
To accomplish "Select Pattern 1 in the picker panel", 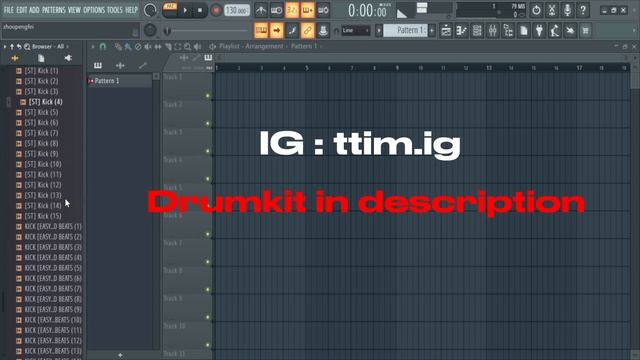I will (119, 81).
